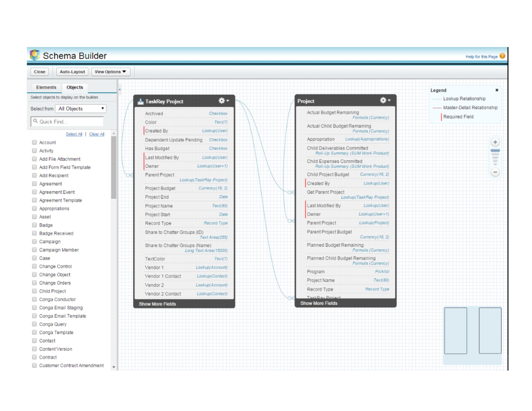The image size is (532, 411).
Task: Click object list scrollbar up arrow
Action: [113, 133]
